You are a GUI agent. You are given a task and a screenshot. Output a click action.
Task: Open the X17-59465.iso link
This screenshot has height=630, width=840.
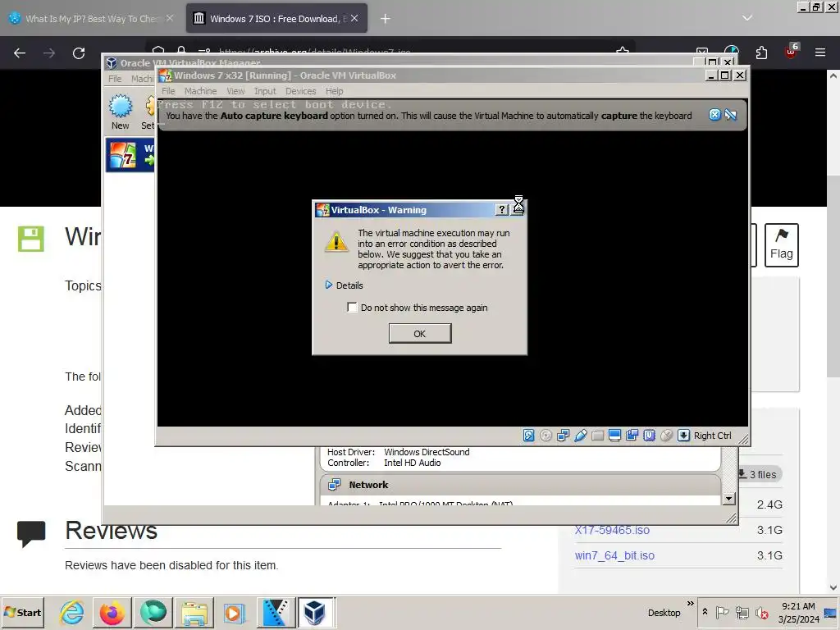612,531
